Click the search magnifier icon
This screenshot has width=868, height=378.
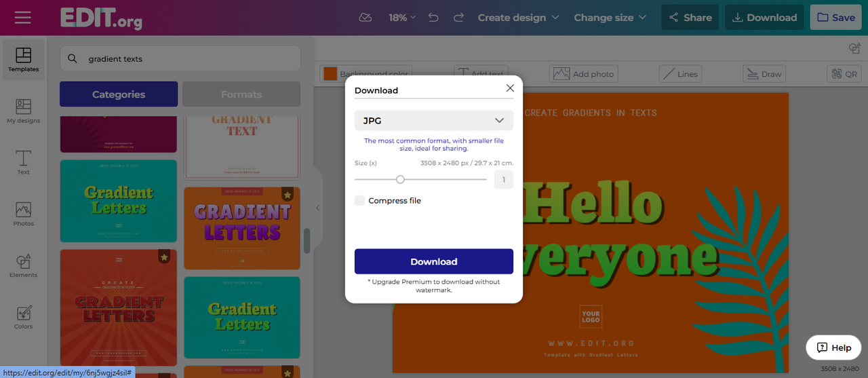pyautogui.click(x=73, y=59)
